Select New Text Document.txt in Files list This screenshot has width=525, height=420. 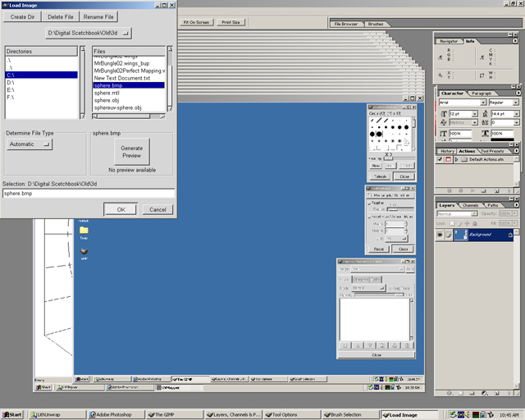click(129, 78)
